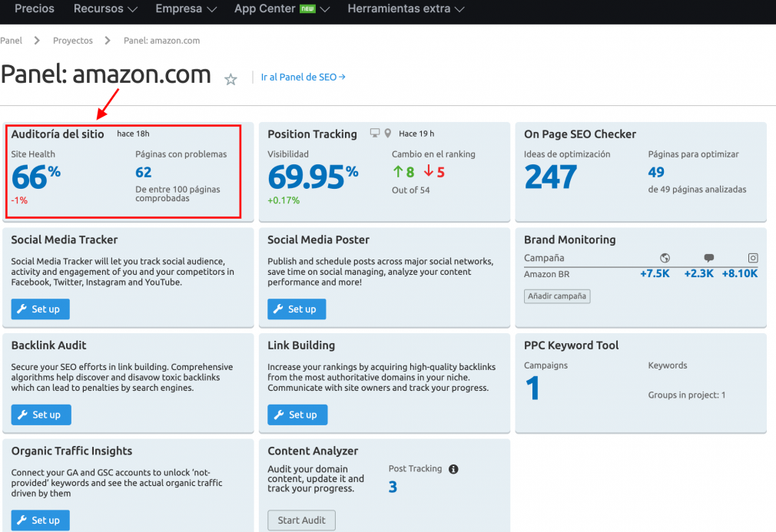Click the 66% Site Health value
The height and width of the screenshot is (532, 776).
pos(35,177)
